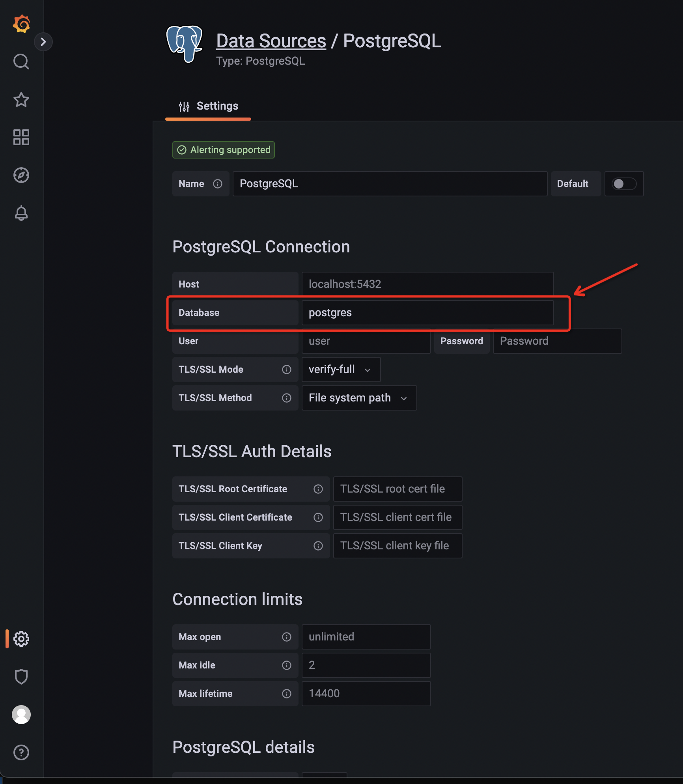Click the 'PostgreSQL Connection' heading

click(261, 247)
